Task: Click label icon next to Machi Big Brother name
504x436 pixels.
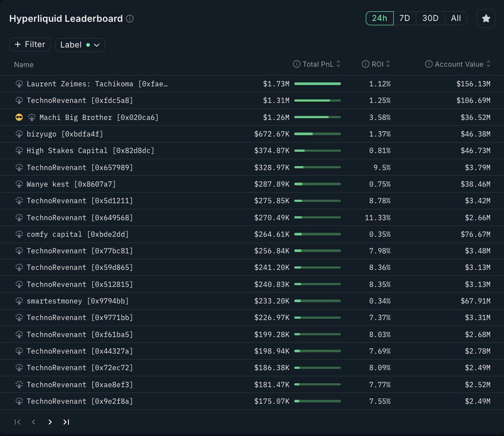Action: click(31, 117)
